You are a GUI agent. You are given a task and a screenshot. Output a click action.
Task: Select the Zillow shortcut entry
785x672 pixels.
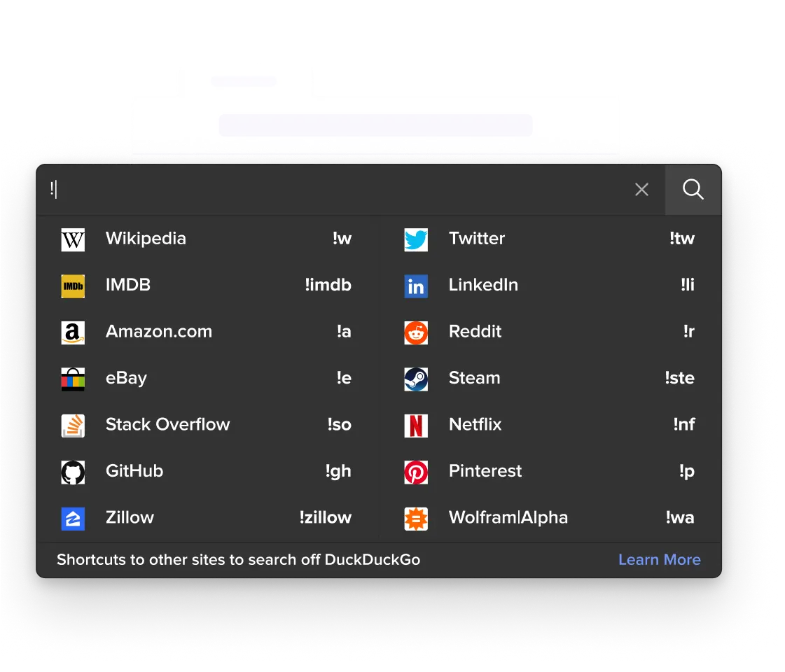(x=208, y=519)
